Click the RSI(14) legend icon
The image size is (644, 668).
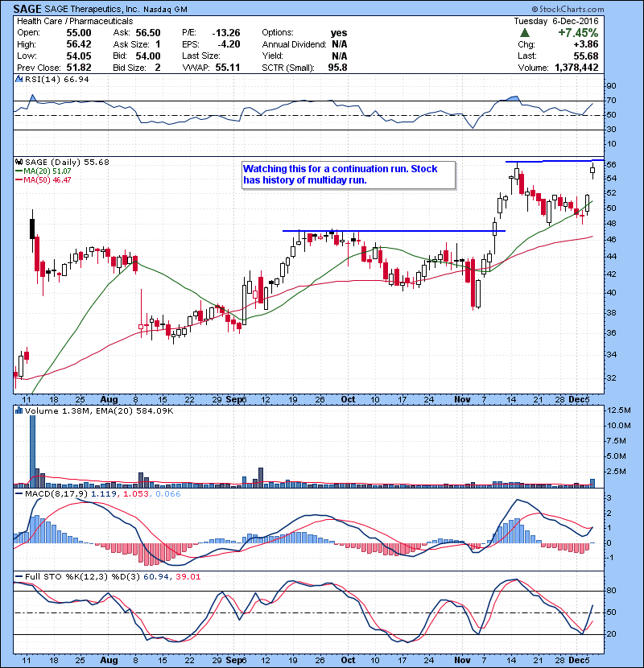(18, 80)
